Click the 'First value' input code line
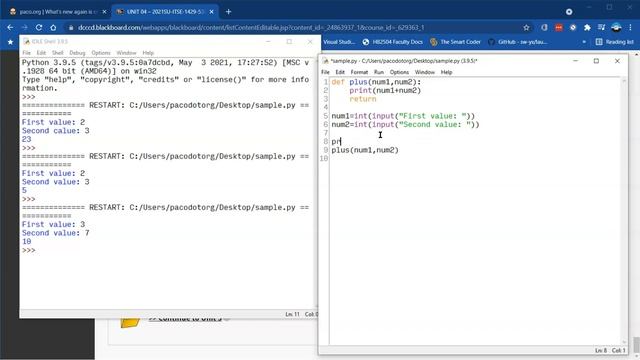This screenshot has height=360, width=640. tap(403, 116)
